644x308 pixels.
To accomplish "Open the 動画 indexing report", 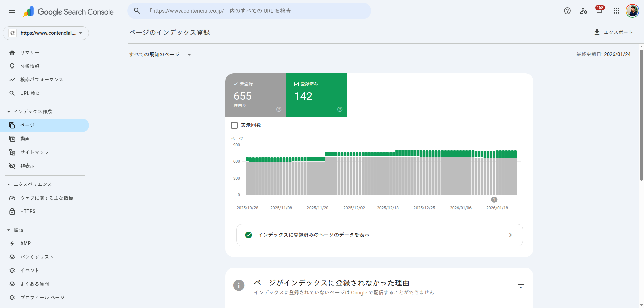I will [x=26, y=138].
